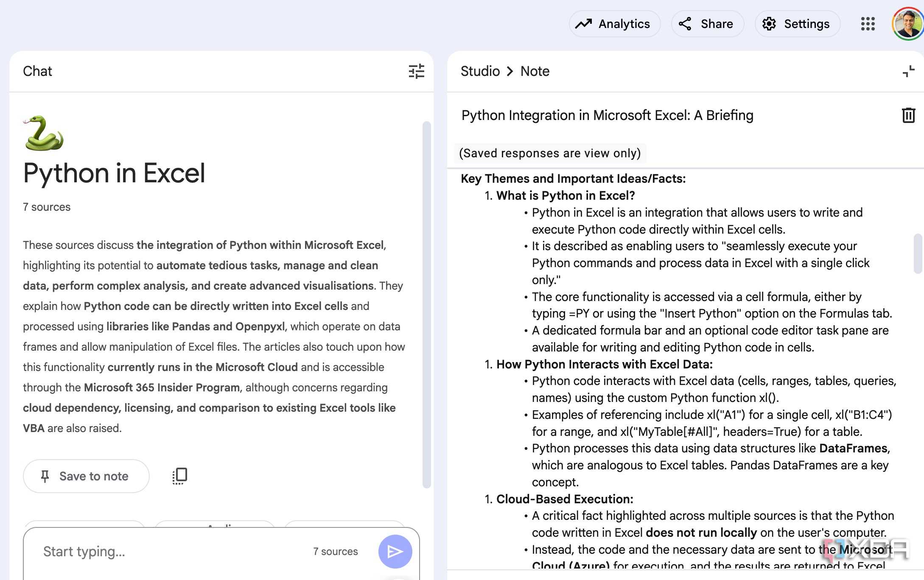Click 'Cloud-Based Execution' heading
The width and height of the screenshot is (924, 580).
coord(565,499)
